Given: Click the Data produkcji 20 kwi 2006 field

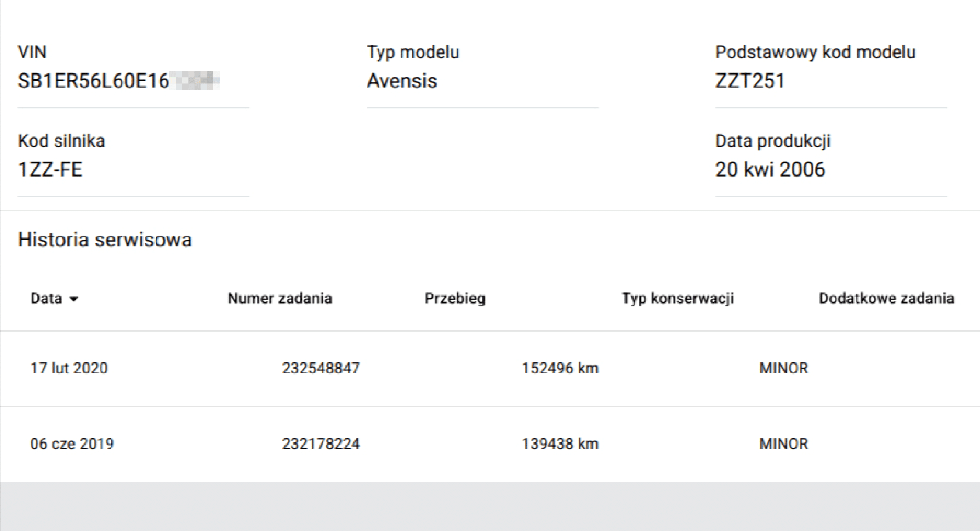Looking at the screenshot, I should (769, 169).
